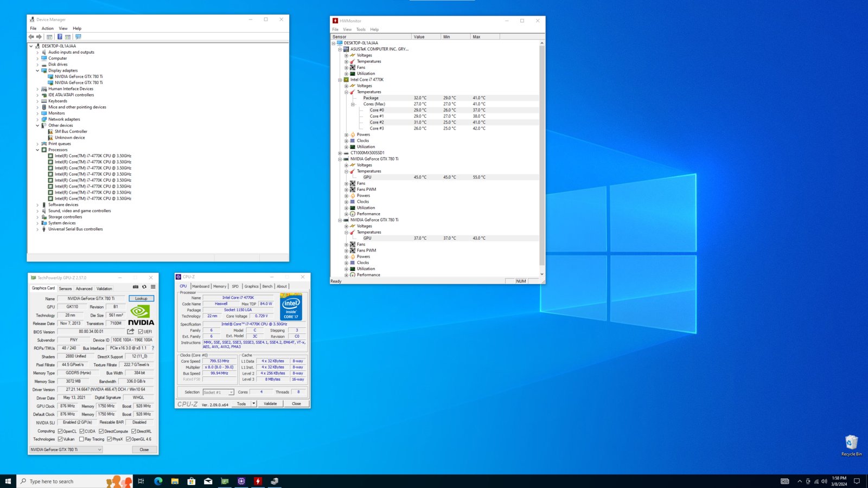Open the Task View icon on taskbar

point(141,481)
